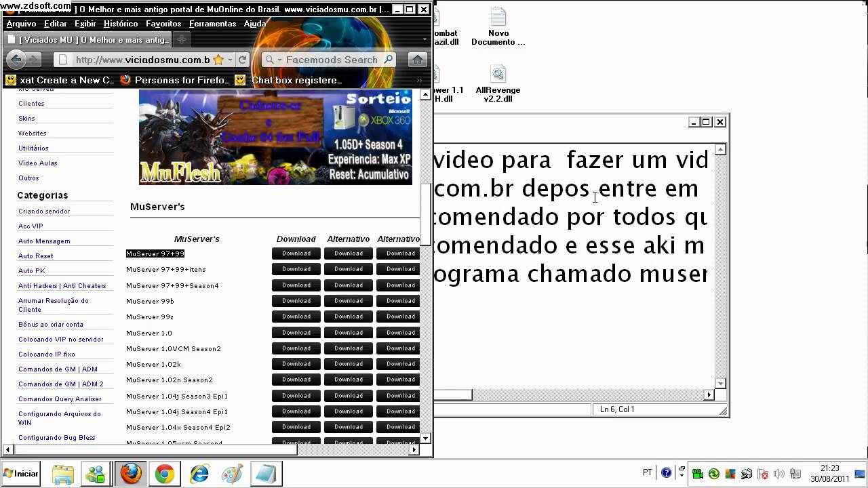Open Outros sidebar link

28,178
